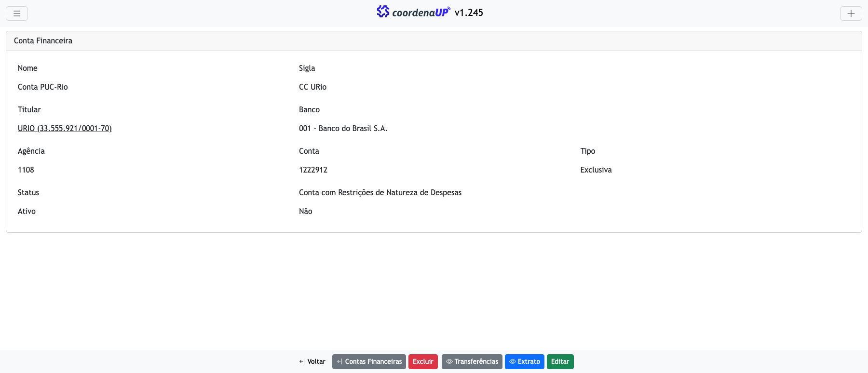This screenshot has width=868, height=373.
Task: Click the 'Titular' field label
Action: point(29,109)
